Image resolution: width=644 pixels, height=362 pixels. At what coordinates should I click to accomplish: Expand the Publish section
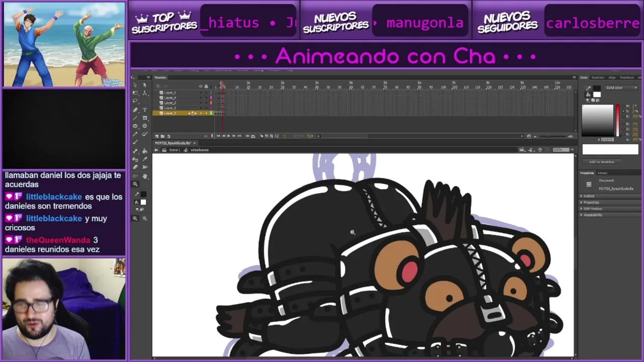click(581, 196)
